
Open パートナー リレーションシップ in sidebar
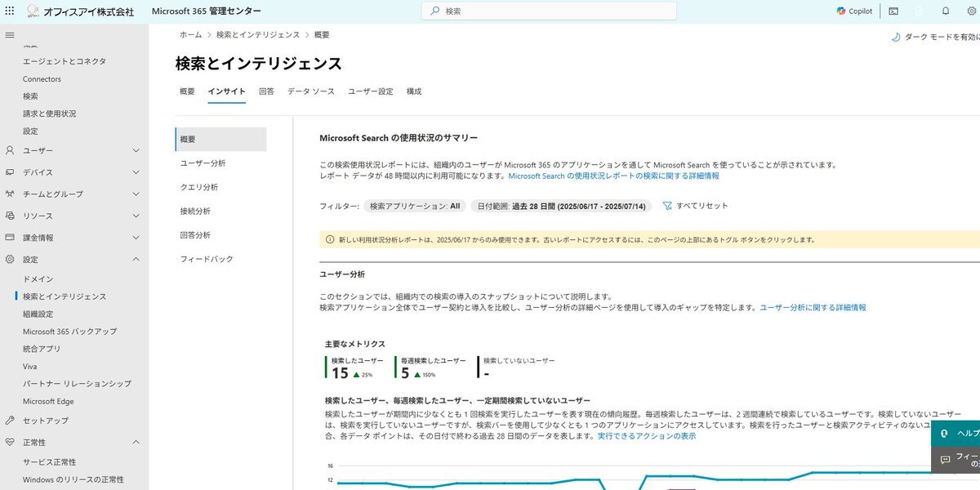coord(77,384)
